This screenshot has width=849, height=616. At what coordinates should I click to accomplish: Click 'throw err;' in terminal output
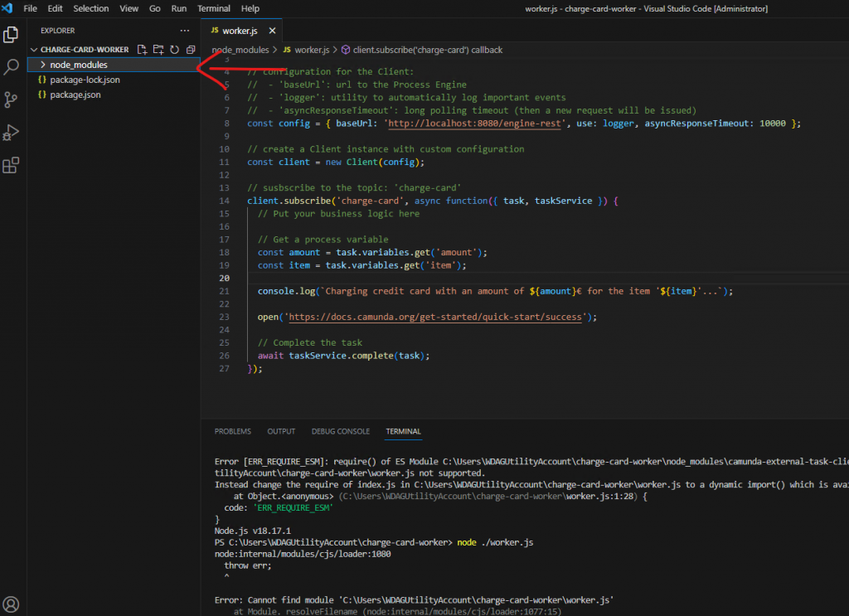(247, 565)
